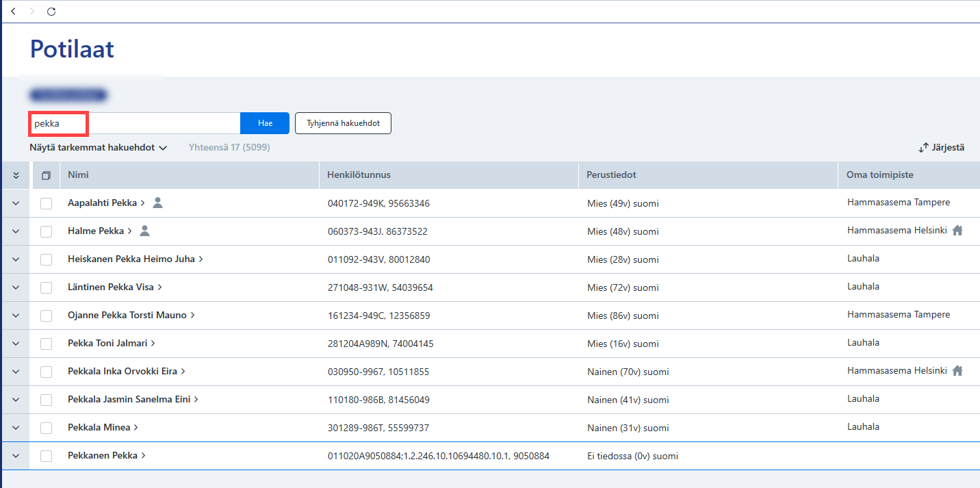Check the Pekkala Minea row checkbox

pyautogui.click(x=46, y=428)
